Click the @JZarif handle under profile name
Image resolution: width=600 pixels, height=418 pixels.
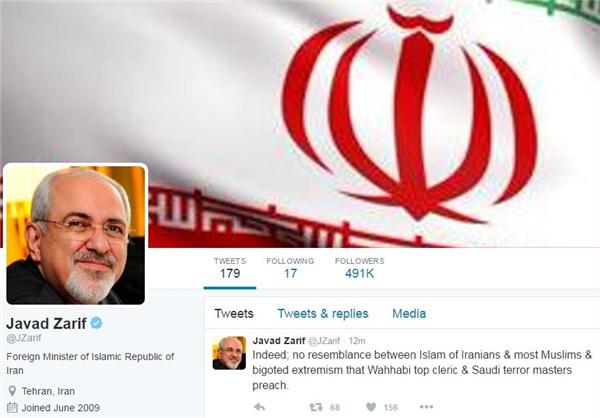pyautogui.click(x=24, y=338)
